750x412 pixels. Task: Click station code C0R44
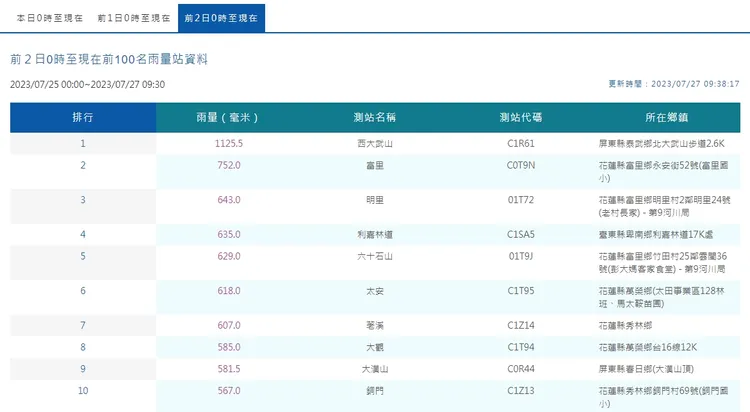tap(520, 369)
